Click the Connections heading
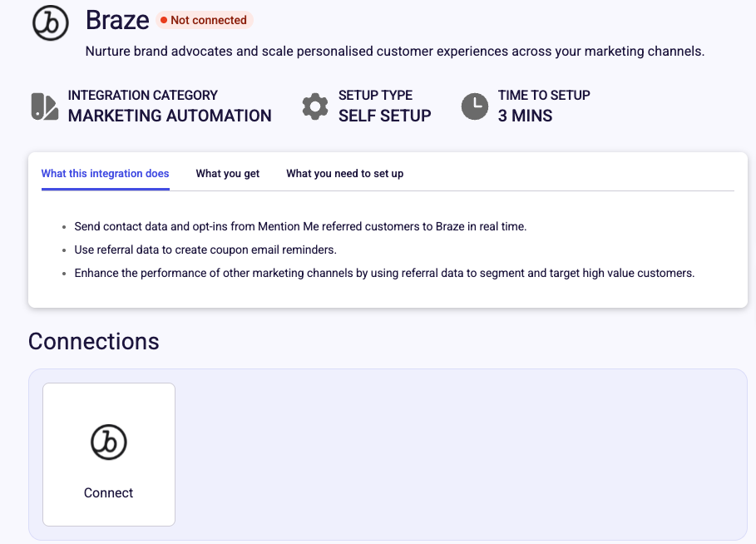756x544 pixels. tap(93, 341)
